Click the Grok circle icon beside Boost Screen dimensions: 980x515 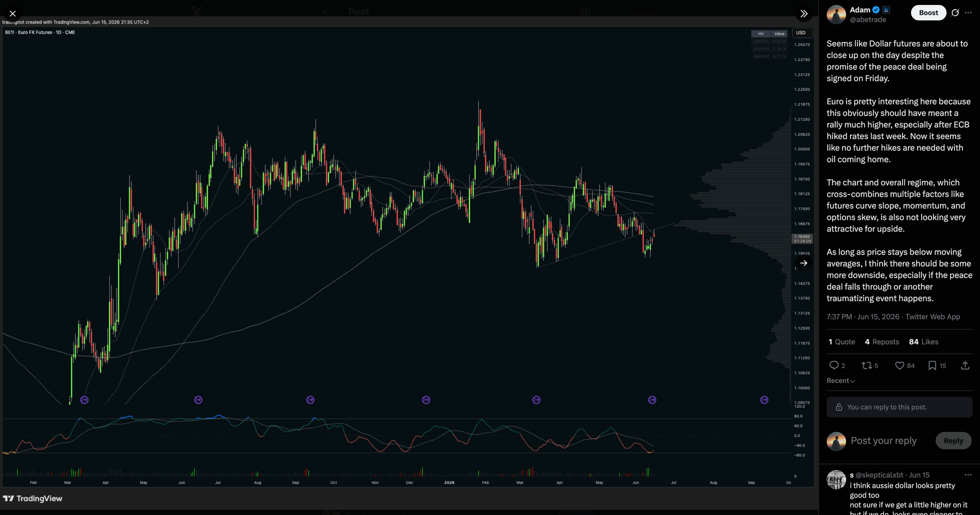point(955,13)
